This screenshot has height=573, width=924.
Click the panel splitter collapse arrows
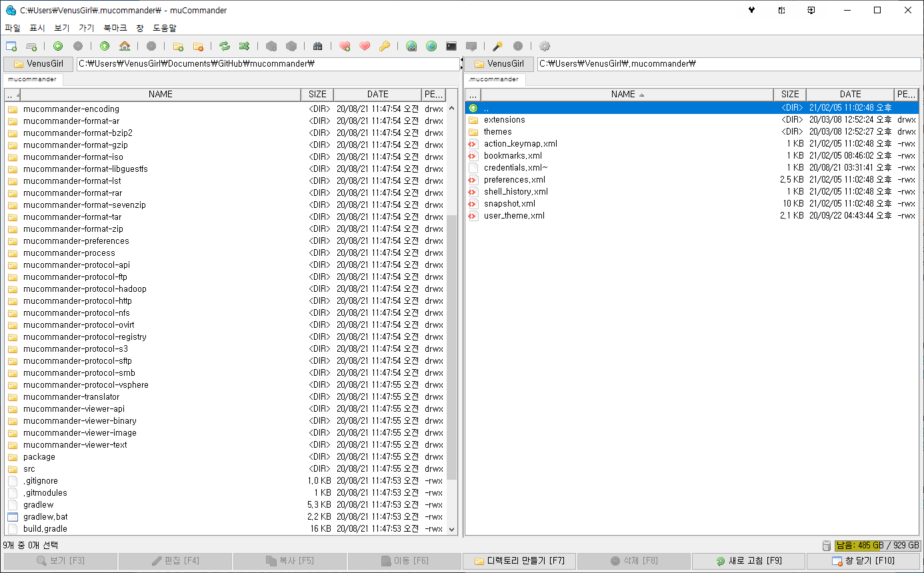tap(461, 64)
